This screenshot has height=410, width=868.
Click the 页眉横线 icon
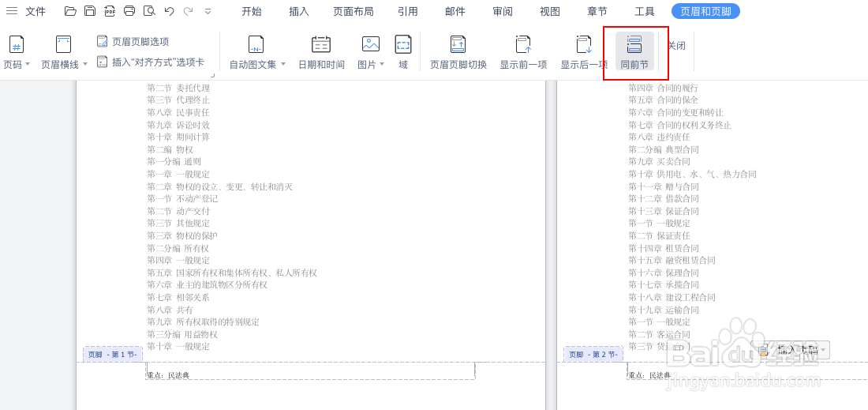[64, 44]
